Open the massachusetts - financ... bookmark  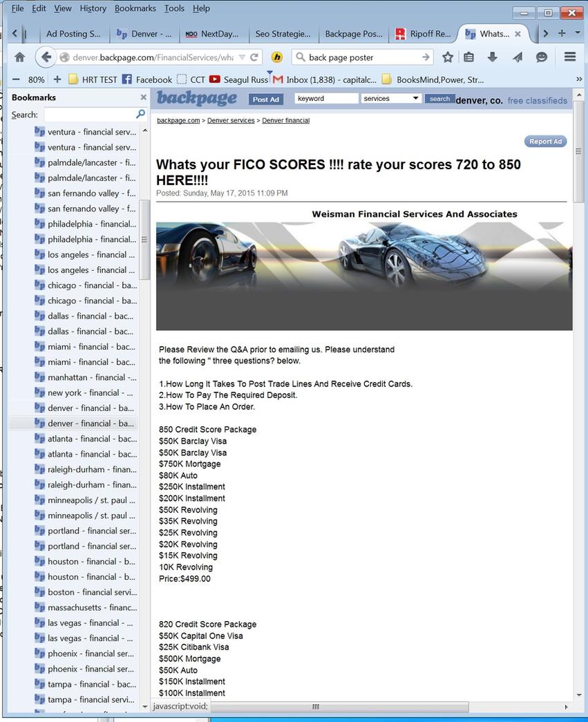coord(86,607)
